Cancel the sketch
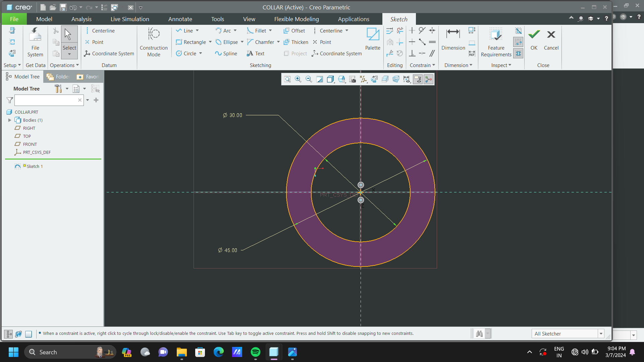 point(551,39)
